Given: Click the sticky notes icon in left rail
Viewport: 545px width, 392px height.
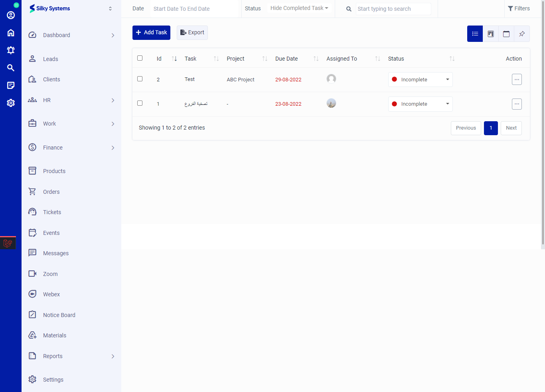Looking at the screenshot, I should pyautogui.click(x=11, y=85).
